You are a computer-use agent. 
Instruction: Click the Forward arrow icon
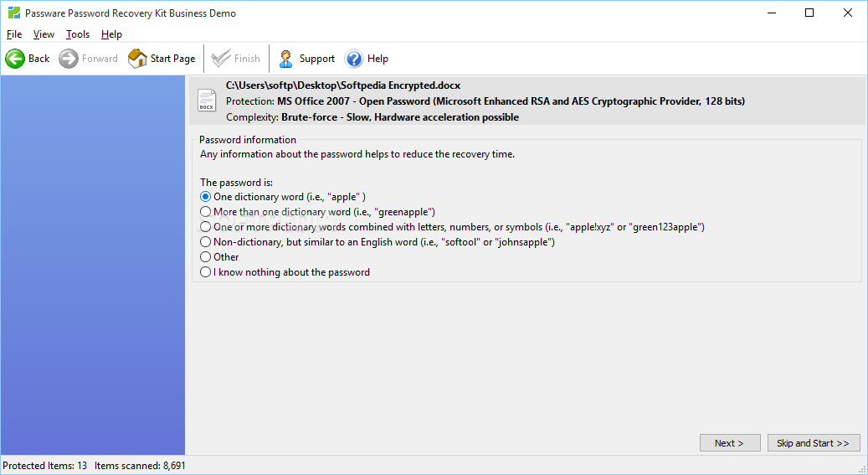click(69, 58)
